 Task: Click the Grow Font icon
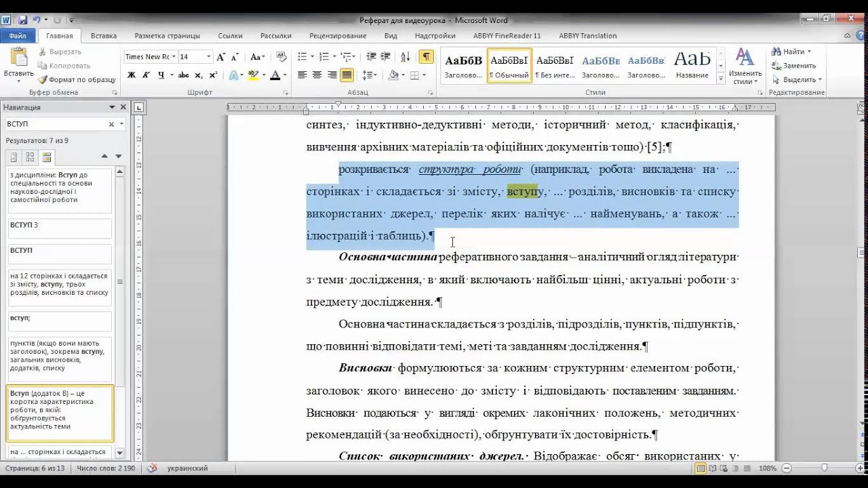click(222, 57)
